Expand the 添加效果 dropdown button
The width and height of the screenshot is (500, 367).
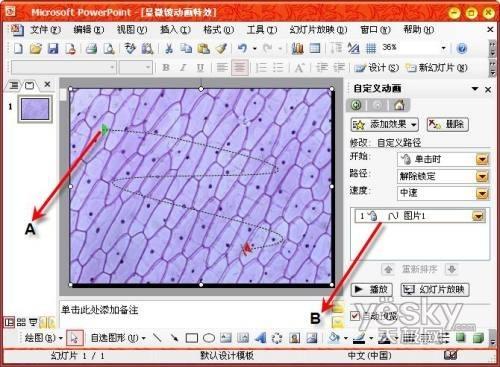tap(385, 125)
